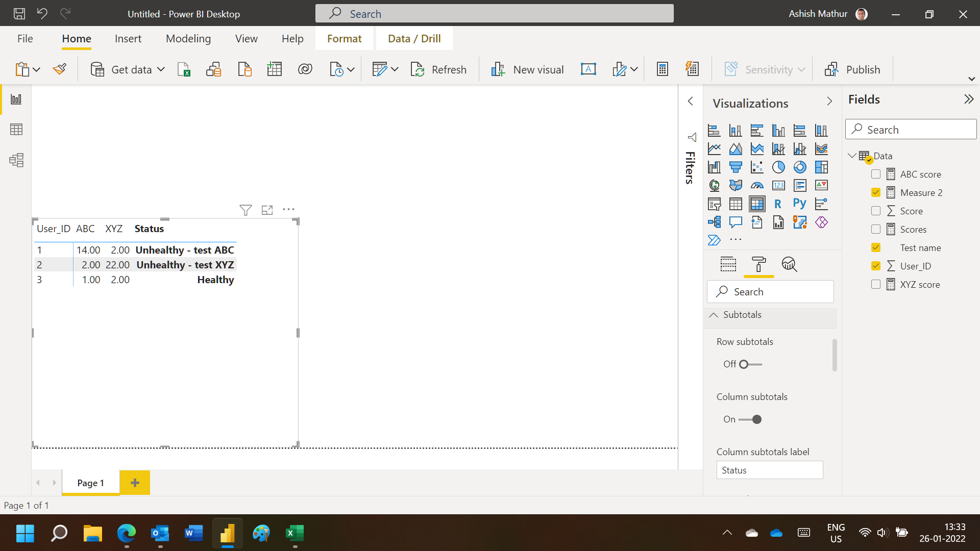
Task: Select the Matrix visual icon
Action: (757, 204)
